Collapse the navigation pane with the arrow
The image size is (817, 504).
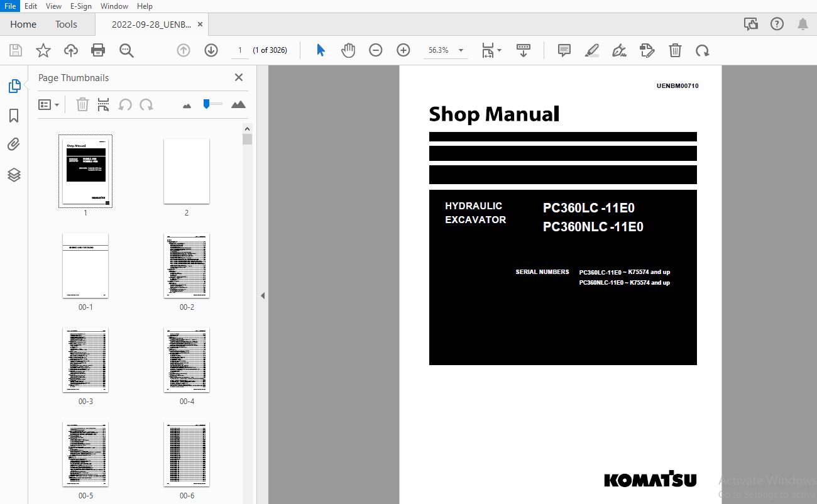[263, 295]
